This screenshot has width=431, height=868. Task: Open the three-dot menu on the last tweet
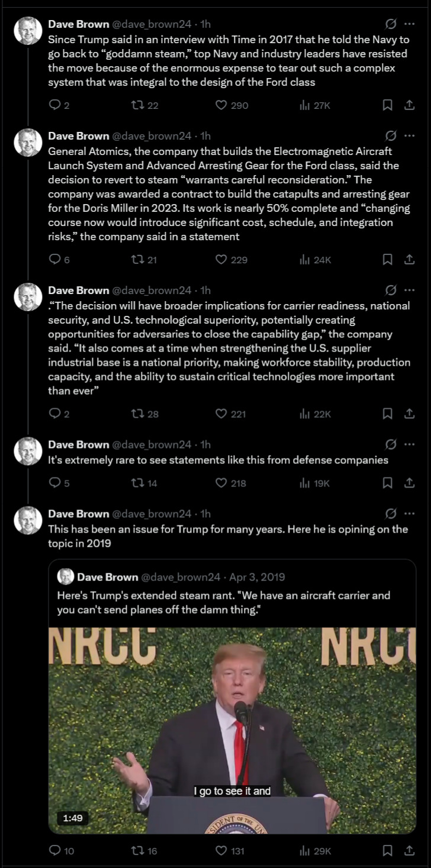point(409,514)
